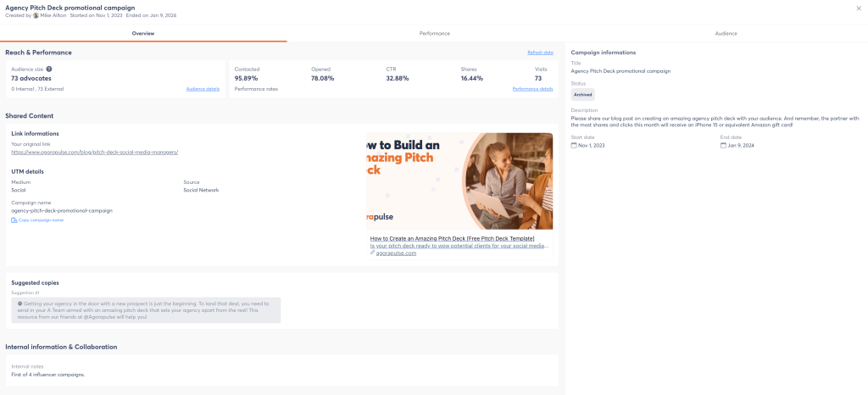Switch to the Overview tab

[x=143, y=34]
